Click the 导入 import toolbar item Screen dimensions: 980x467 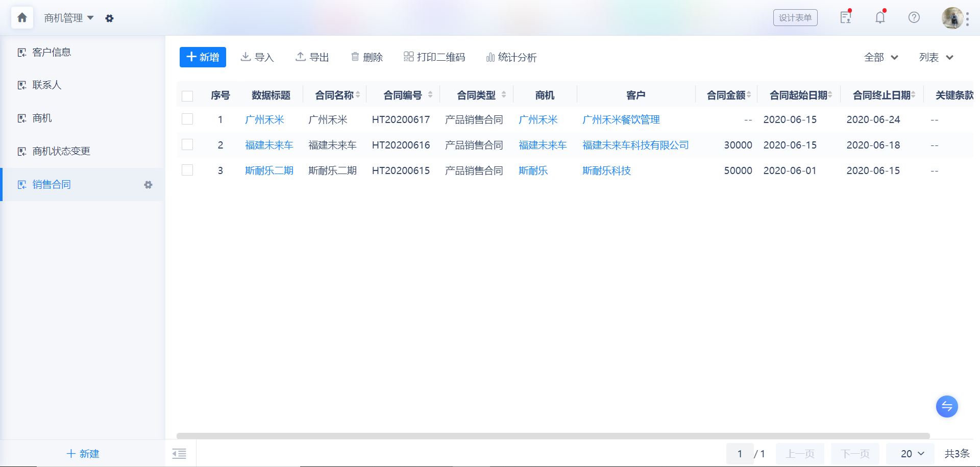click(x=257, y=57)
